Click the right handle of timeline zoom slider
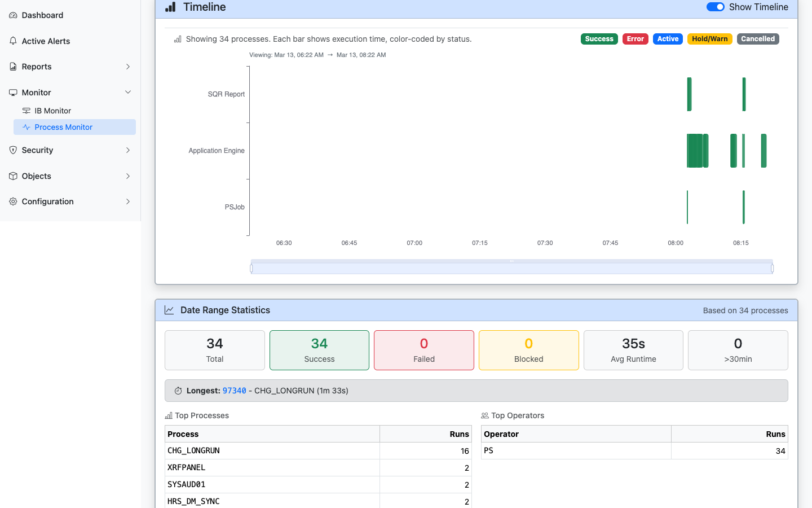This screenshot has width=812, height=508. 772,269
